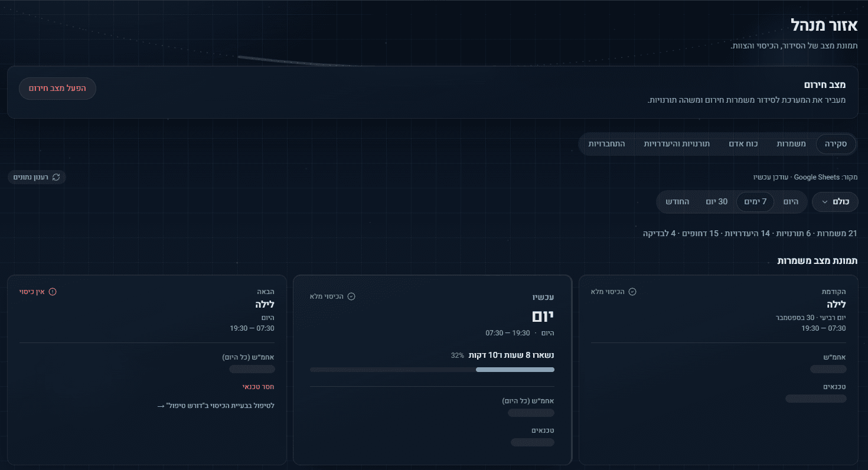The width and height of the screenshot is (868, 470).
Task: Click the chevron arrow in the כולם selector
Action: (825, 202)
